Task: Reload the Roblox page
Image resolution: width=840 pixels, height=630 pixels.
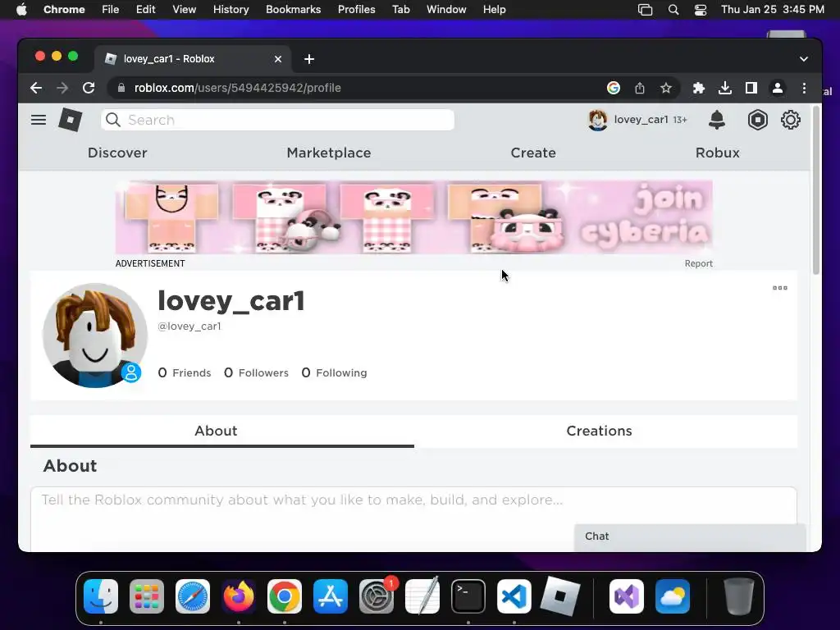Action: (89, 88)
